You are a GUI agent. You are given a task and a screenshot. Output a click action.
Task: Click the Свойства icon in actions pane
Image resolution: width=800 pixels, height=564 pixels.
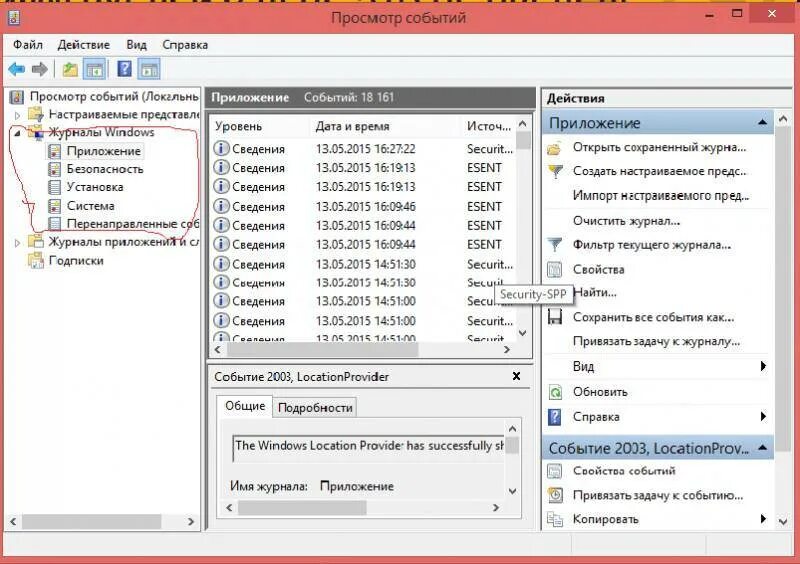555,269
